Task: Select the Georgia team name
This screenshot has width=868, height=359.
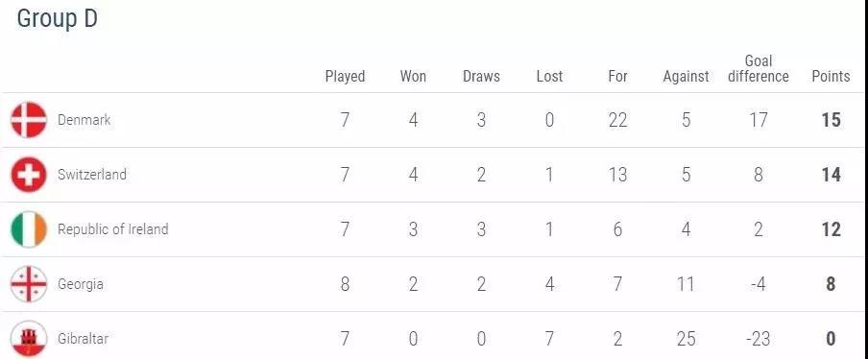Action: tap(81, 284)
